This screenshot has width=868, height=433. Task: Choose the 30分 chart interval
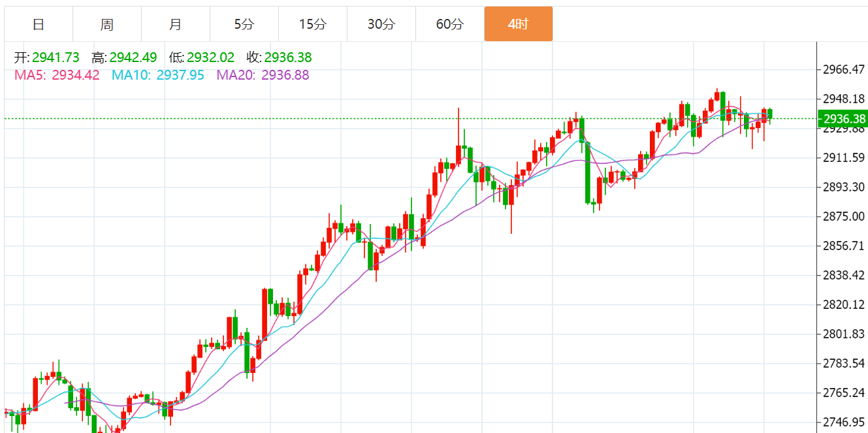pyautogui.click(x=381, y=25)
